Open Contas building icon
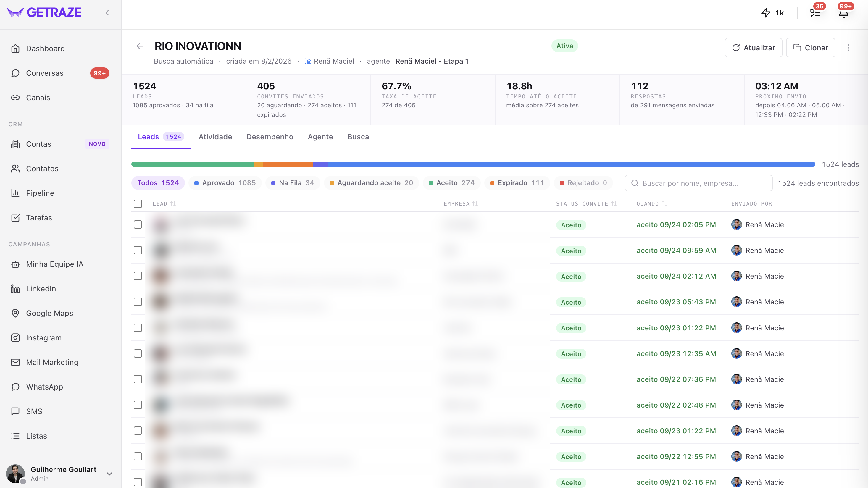This screenshot has height=488, width=868. point(15,144)
